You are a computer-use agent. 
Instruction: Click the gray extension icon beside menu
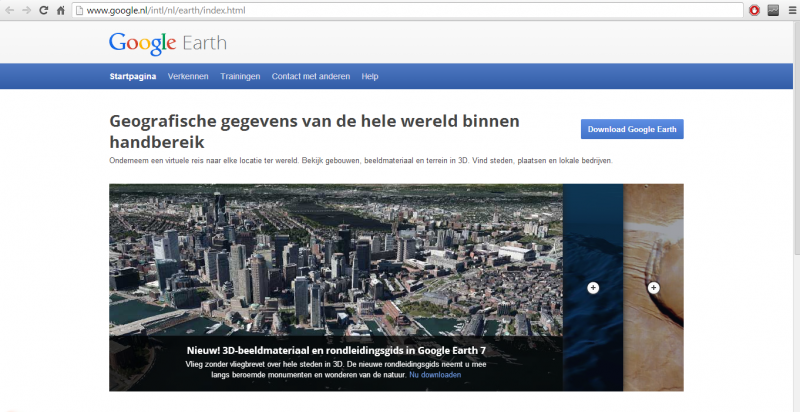(773, 10)
